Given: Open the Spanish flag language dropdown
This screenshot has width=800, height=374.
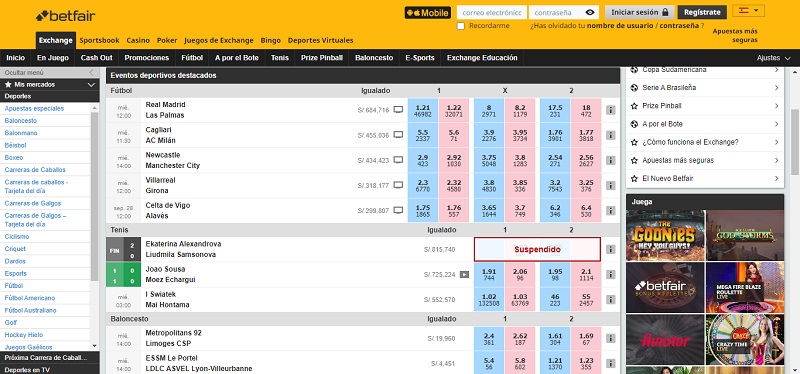Looking at the screenshot, I should [x=748, y=11].
